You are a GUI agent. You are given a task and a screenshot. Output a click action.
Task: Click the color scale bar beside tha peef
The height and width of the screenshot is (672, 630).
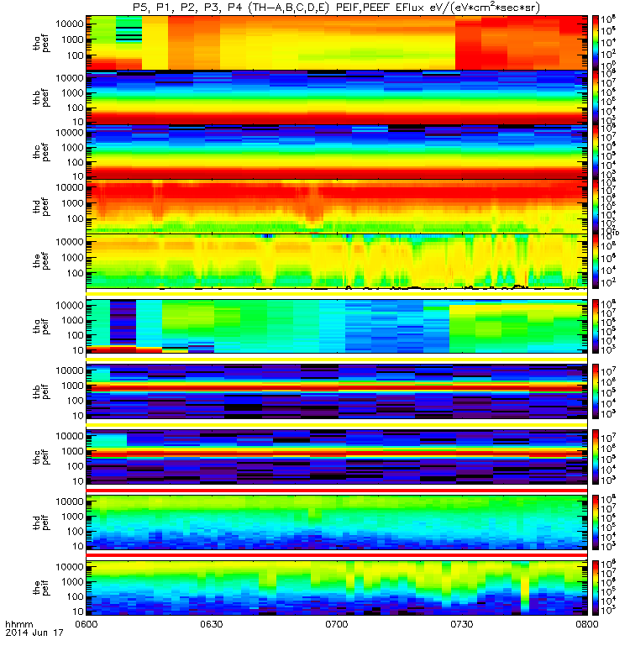pos(596,43)
